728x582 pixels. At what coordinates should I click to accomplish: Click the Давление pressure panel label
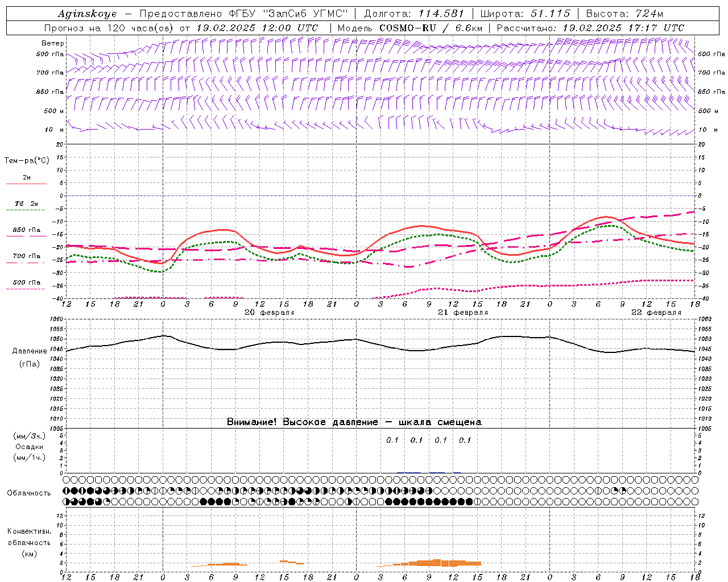tap(30, 351)
